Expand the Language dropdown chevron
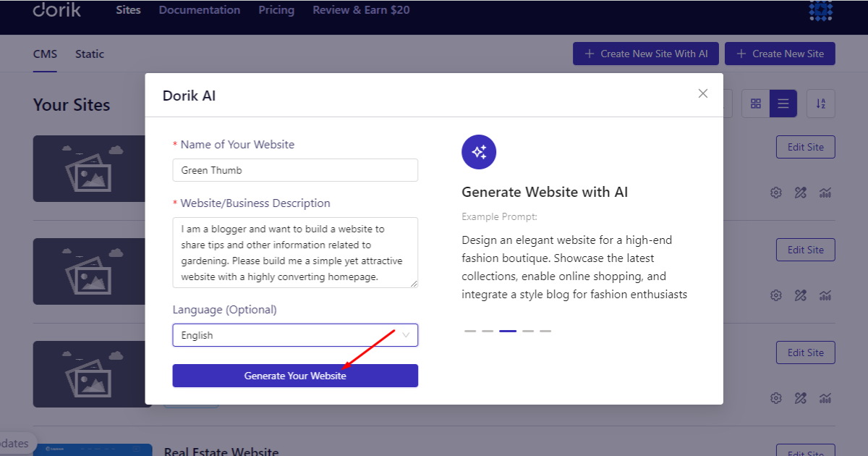The height and width of the screenshot is (456, 868). tap(406, 335)
